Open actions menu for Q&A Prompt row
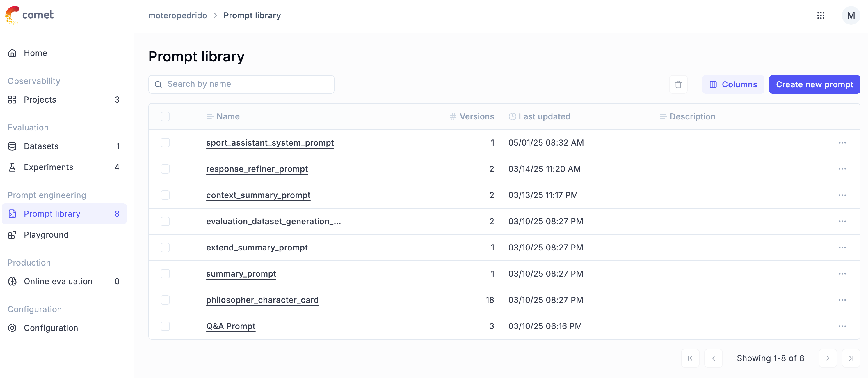868x378 pixels. [x=842, y=326]
